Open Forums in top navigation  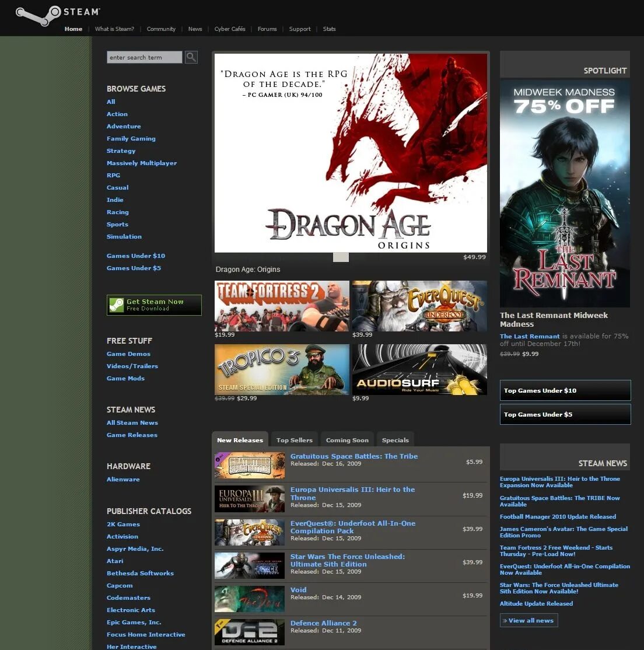click(x=267, y=29)
